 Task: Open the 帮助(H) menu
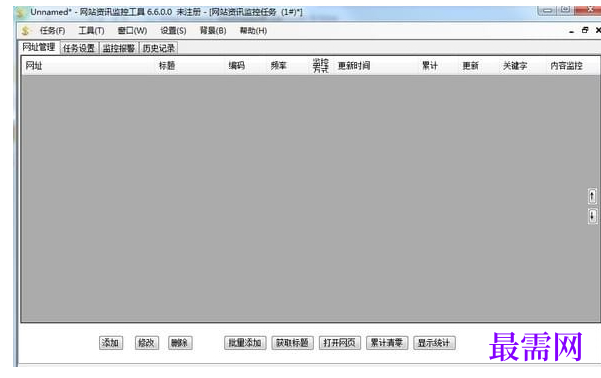pyautogui.click(x=253, y=31)
